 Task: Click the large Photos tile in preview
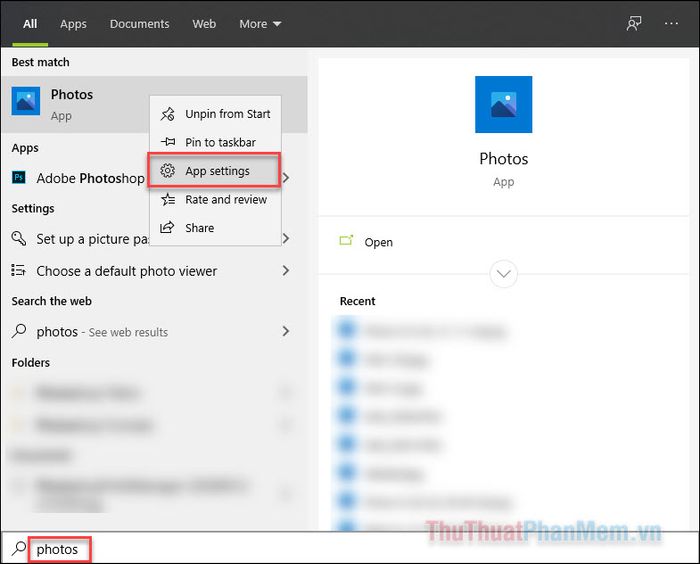[503, 104]
